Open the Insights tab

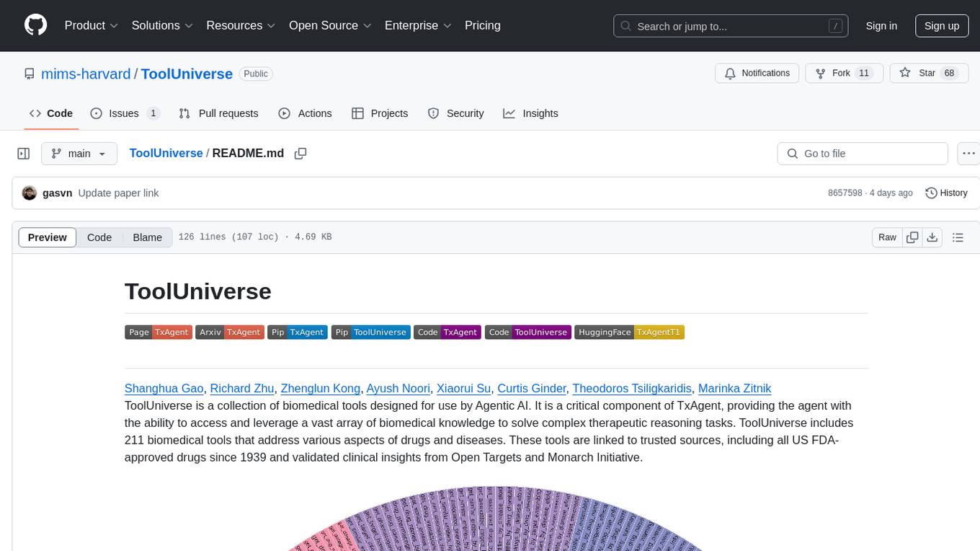click(530, 113)
